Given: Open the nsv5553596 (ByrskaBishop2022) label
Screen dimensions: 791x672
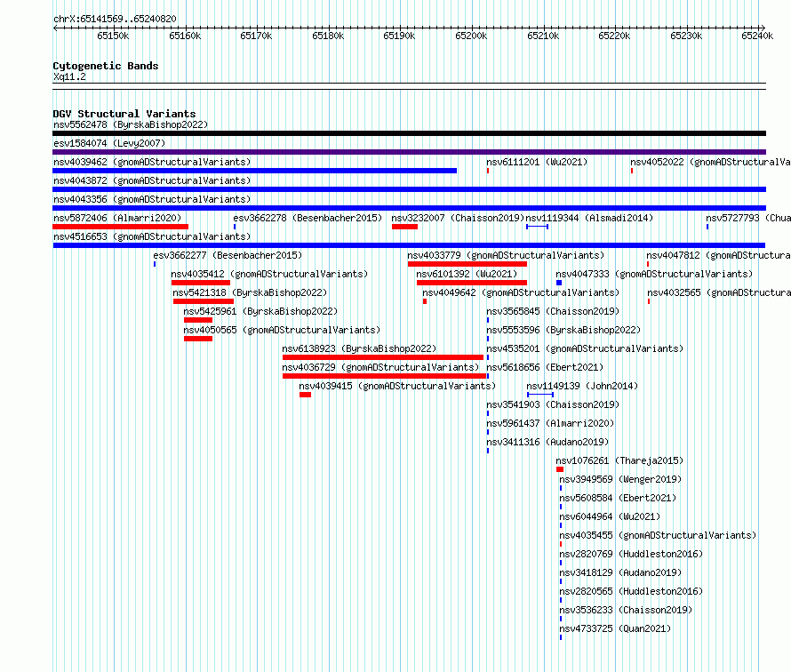Looking at the screenshot, I should (x=563, y=330).
